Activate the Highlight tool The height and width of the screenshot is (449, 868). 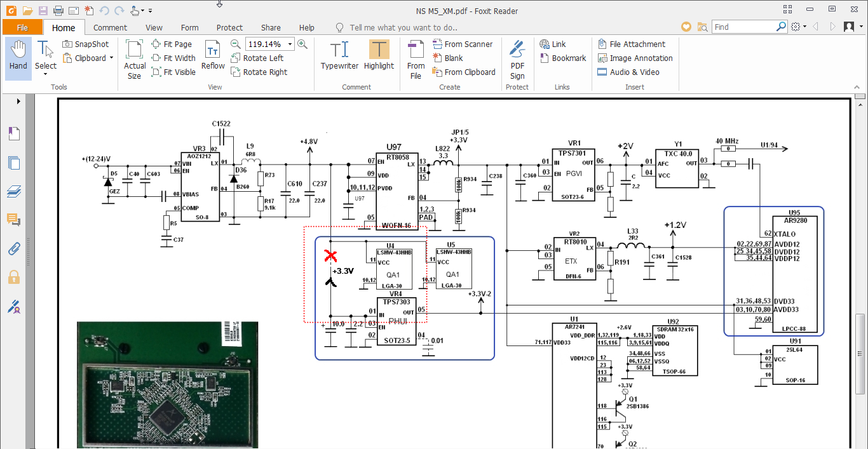379,55
